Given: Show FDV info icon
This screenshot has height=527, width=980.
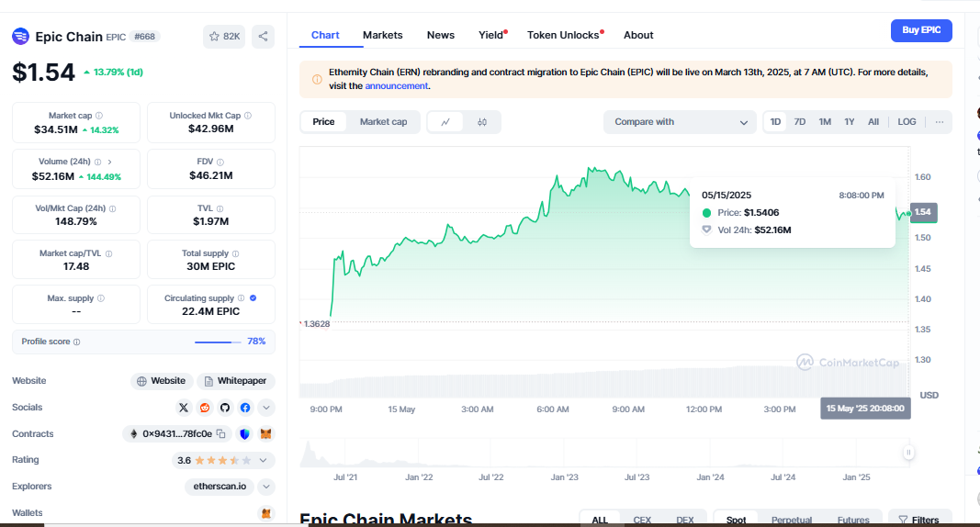Looking at the screenshot, I should coord(220,162).
